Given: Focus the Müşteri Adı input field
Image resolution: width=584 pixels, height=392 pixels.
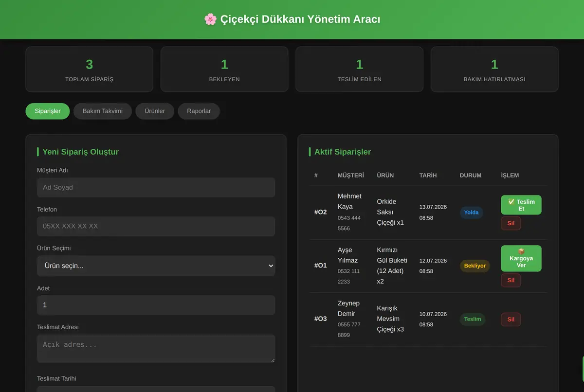Looking at the screenshot, I should 156,187.
